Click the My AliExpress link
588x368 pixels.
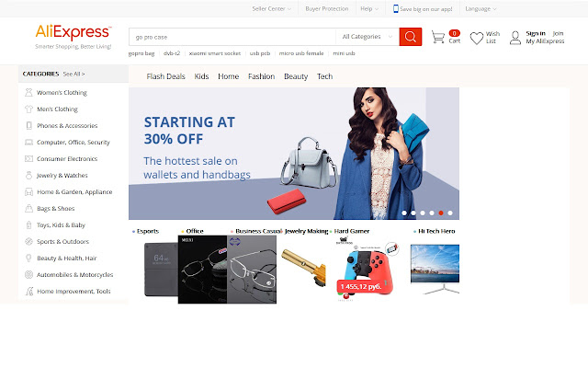545,41
